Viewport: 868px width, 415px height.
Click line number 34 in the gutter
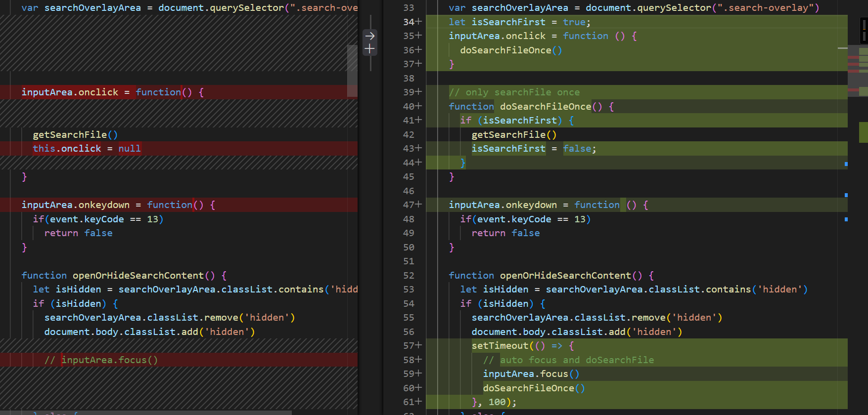coord(409,22)
